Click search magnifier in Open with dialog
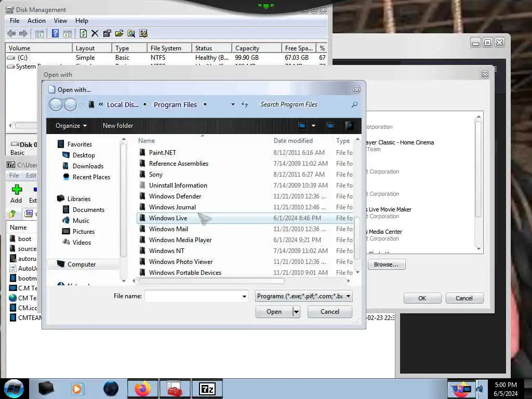The height and width of the screenshot is (399, 532). (x=354, y=104)
